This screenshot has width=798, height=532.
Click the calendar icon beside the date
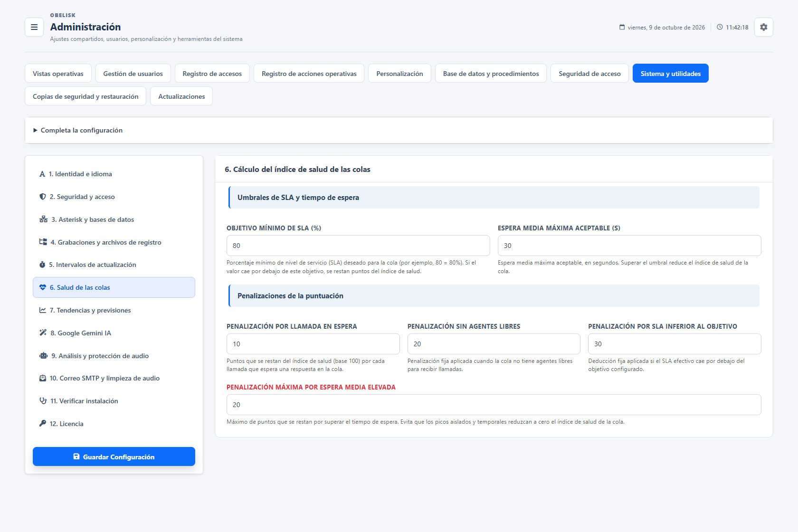pyautogui.click(x=622, y=27)
